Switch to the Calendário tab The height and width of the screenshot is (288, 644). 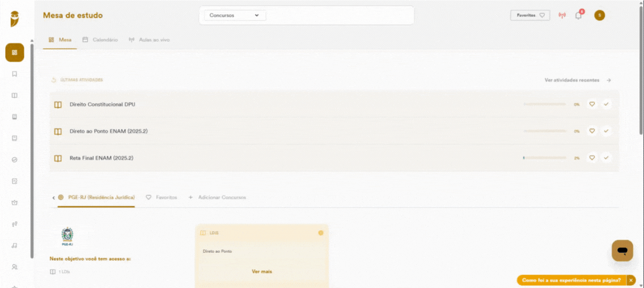(100, 40)
